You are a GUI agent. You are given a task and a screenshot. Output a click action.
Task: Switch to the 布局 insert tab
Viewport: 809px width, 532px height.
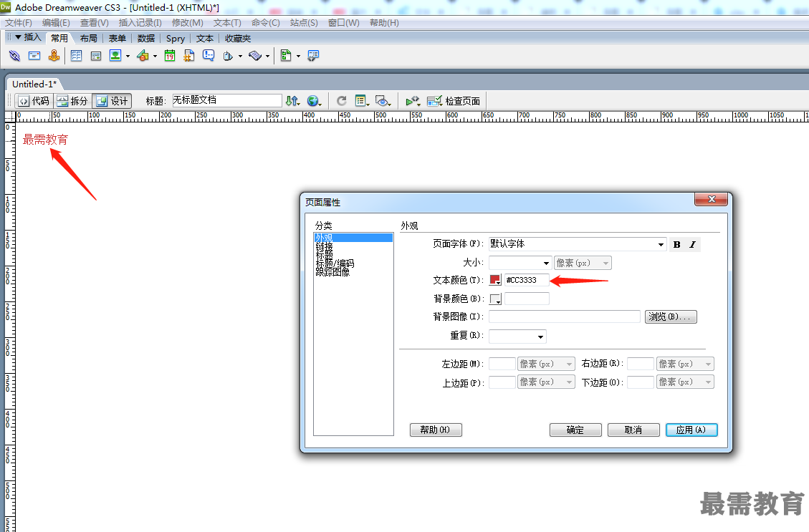click(x=89, y=38)
